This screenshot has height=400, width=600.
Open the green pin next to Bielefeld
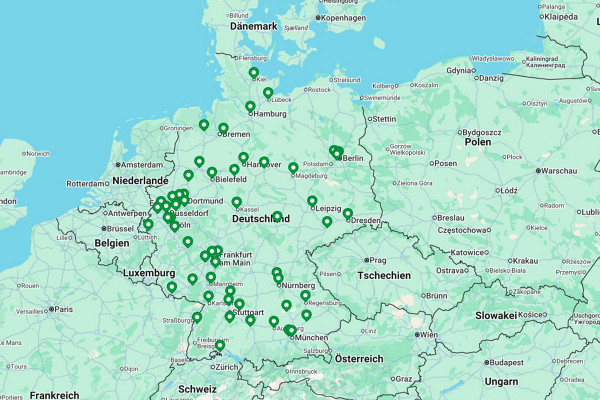(212, 172)
